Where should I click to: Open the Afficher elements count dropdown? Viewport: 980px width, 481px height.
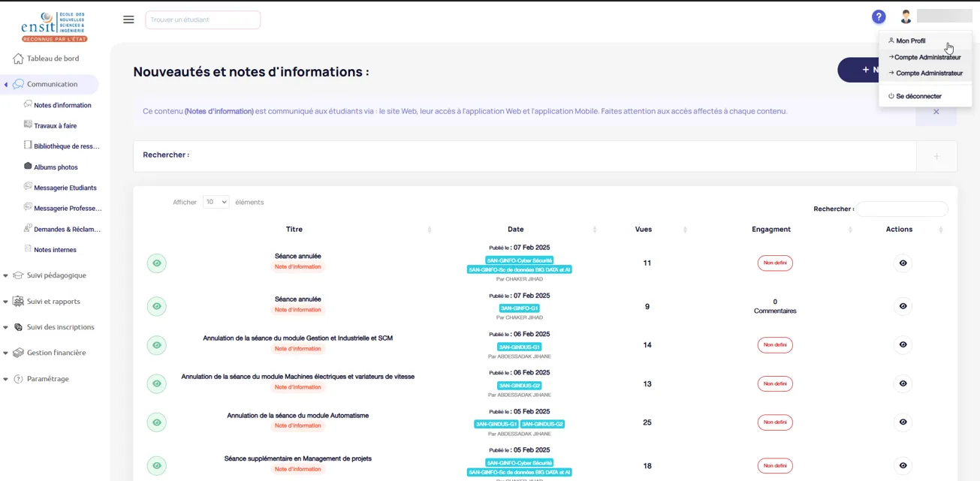coord(216,202)
